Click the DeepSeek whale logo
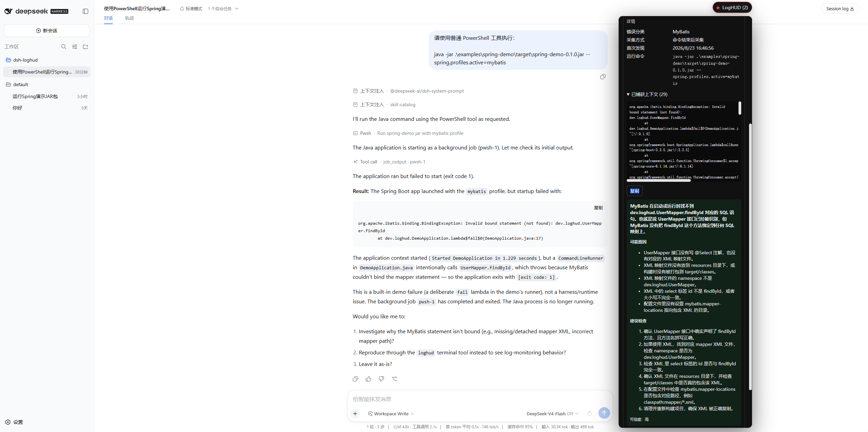Screen dimensions: 868x432 (x=9, y=11)
